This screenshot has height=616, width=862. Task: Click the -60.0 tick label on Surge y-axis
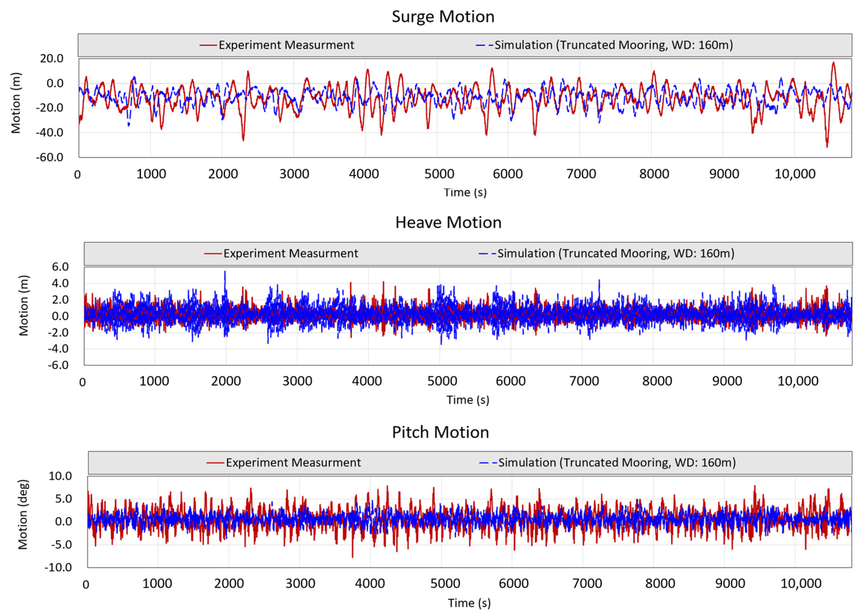[x=49, y=157]
